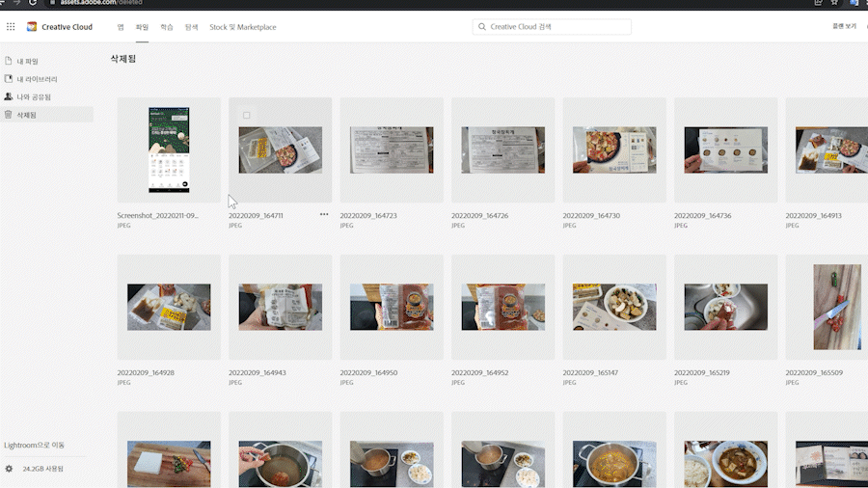
Task: Click the 삭제됨 page heading
Action: (x=122, y=59)
